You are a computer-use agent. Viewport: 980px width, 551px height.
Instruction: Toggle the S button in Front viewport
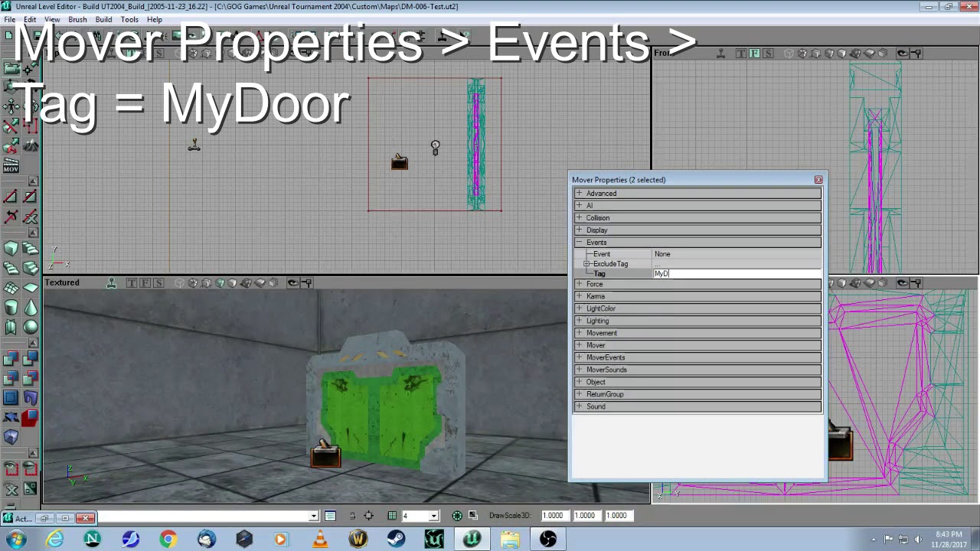click(768, 54)
